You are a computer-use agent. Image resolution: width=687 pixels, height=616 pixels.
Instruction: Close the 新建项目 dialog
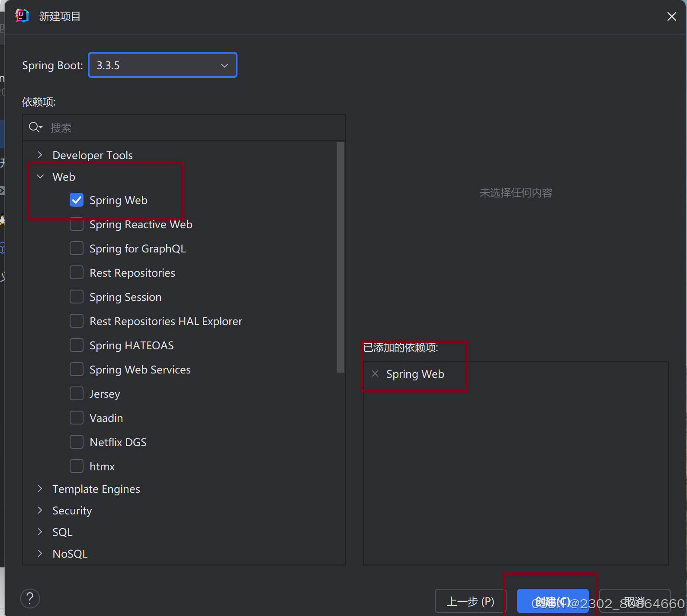pyautogui.click(x=671, y=16)
